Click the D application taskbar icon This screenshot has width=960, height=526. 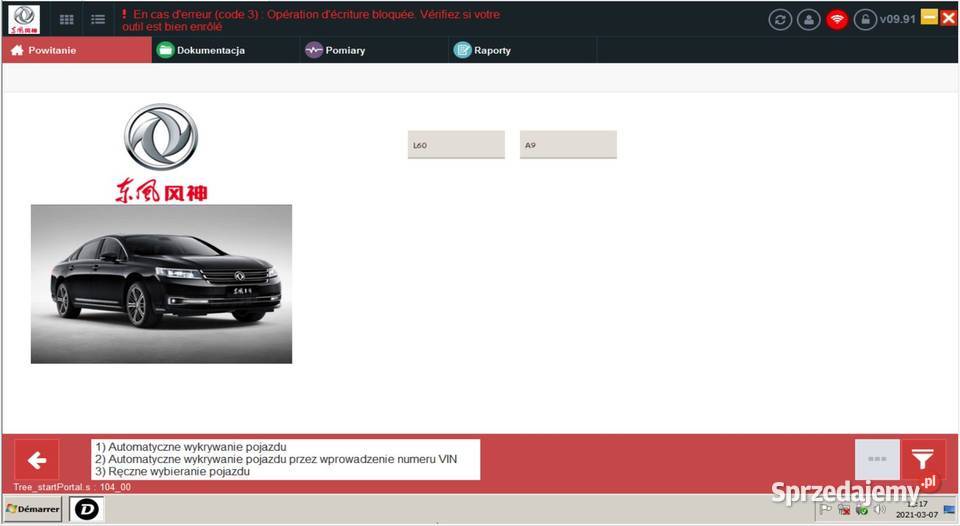click(87, 509)
